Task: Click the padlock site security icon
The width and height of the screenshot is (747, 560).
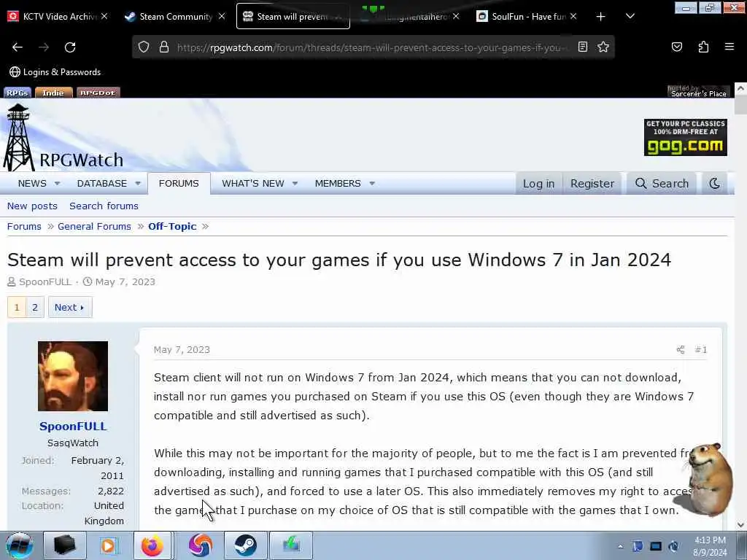Action: pos(164,47)
